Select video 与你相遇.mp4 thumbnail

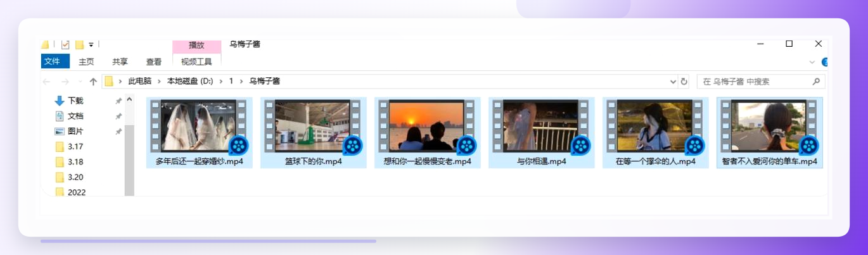coord(541,125)
